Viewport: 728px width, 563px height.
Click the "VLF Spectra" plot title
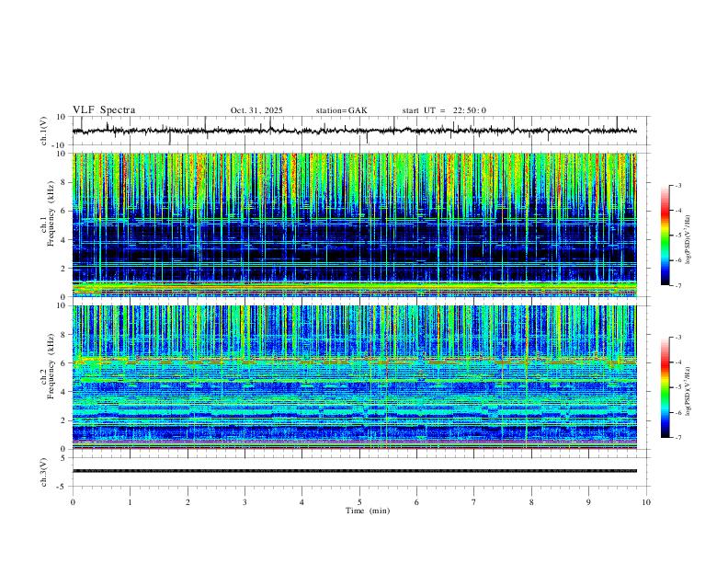point(104,110)
